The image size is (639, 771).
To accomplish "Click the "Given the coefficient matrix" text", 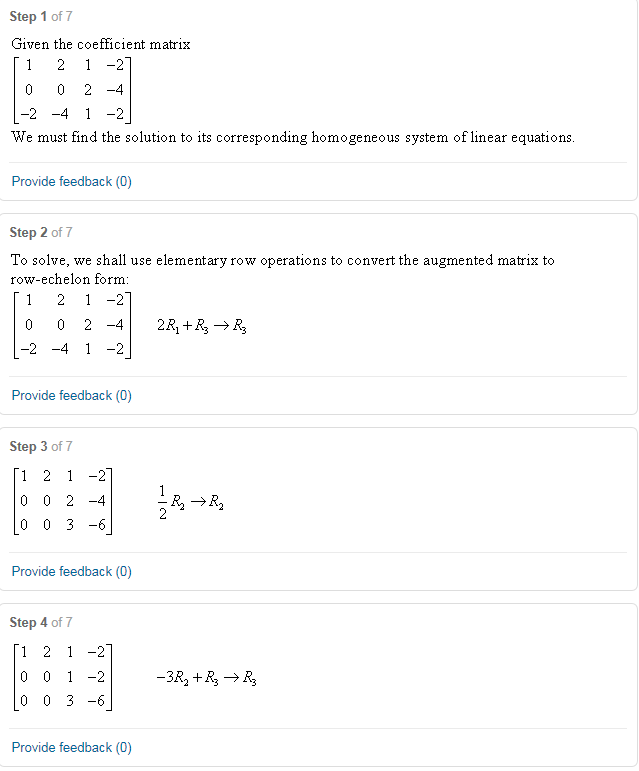I will coord(100,44).
